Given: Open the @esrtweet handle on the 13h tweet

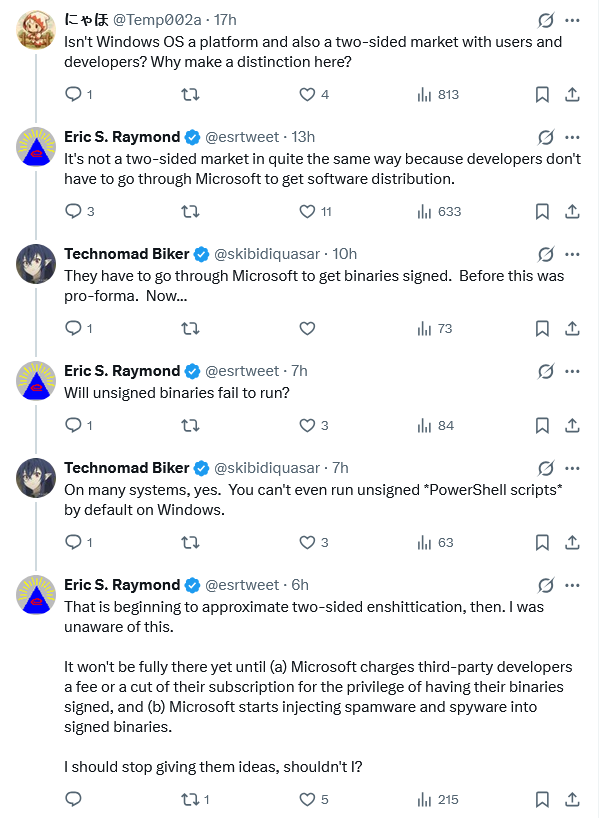Looking at the screenshot, I should click(243, 137).
